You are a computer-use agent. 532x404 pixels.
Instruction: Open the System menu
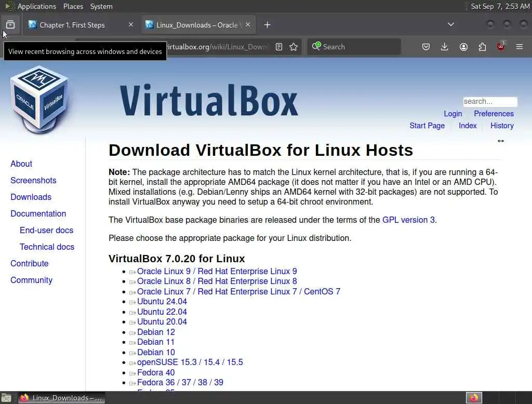101,6
